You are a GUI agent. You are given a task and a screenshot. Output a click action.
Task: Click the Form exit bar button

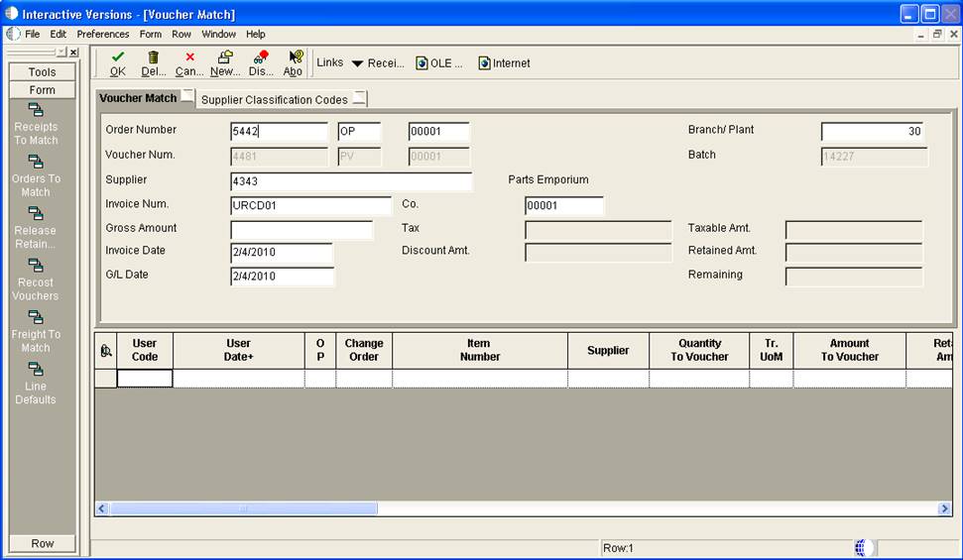click(x=43, y=89)
